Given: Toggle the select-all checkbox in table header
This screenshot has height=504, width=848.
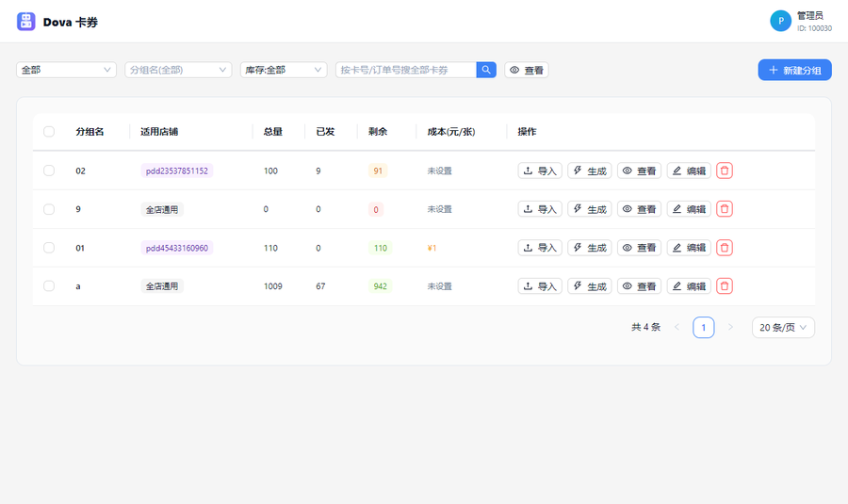Looking at the screenshot, I should tap(49, 131).
